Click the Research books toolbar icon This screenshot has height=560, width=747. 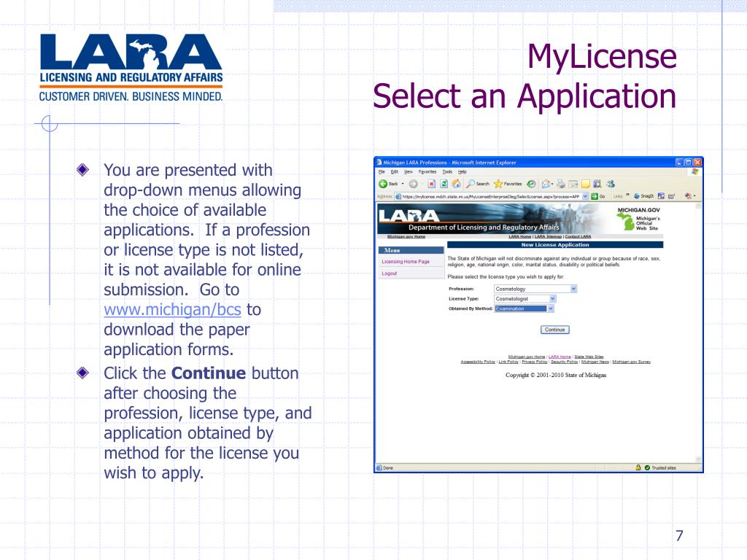pyautogui.click(x=597, y=184)
